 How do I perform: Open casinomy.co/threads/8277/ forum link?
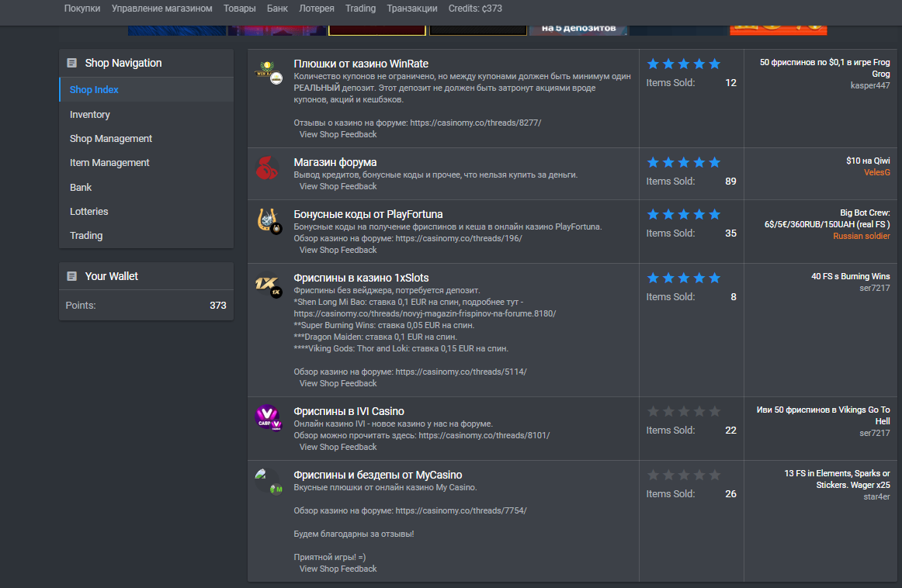(x=476, y=123)
